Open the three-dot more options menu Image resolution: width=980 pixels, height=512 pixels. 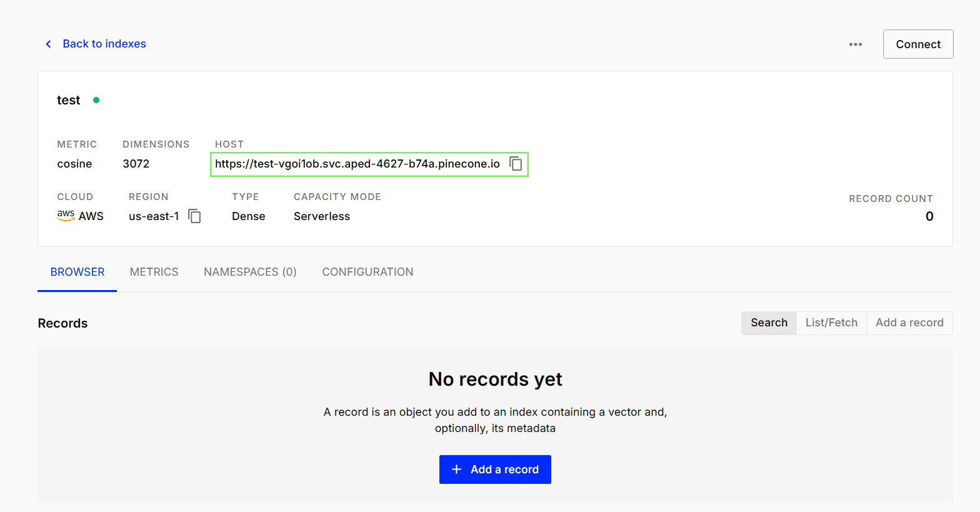[856, 44]
